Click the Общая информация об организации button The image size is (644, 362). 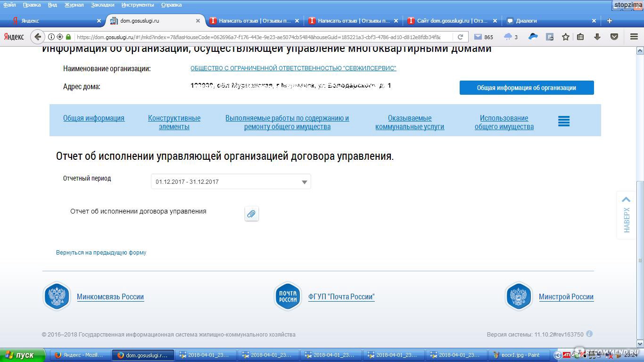(527, 88)
